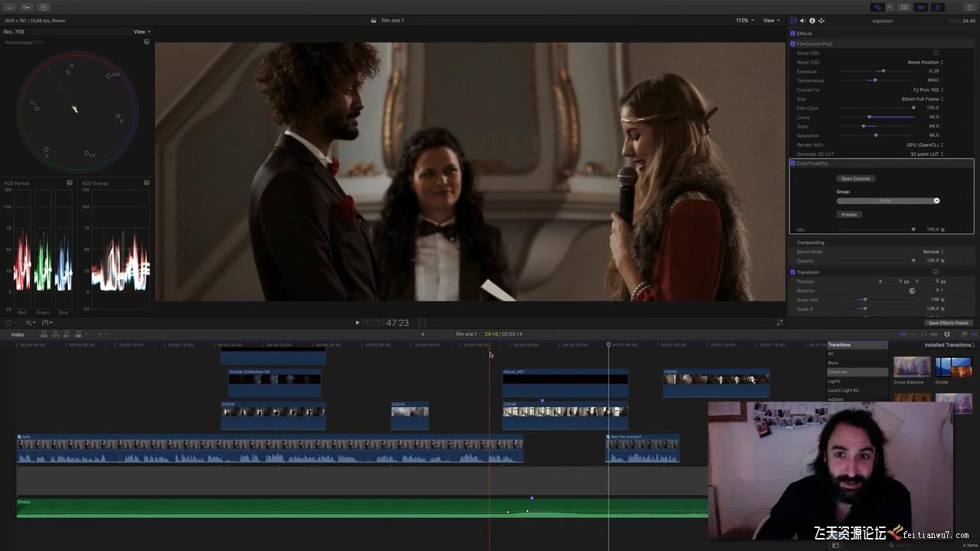Screen dimensions: 980x551
Task: Open the Clip Appearance filmstrip icon
Action: [x=947, y=334]
